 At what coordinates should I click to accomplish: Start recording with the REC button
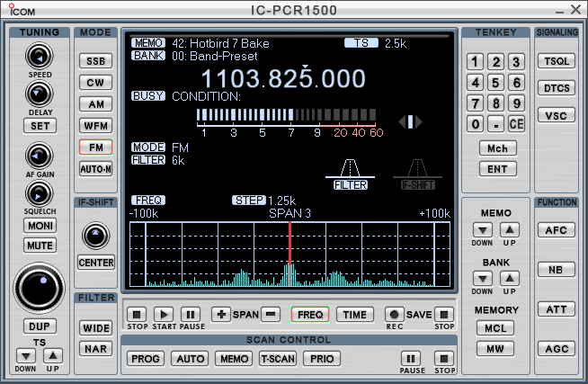pyautogui.click(x=393, y=315)
